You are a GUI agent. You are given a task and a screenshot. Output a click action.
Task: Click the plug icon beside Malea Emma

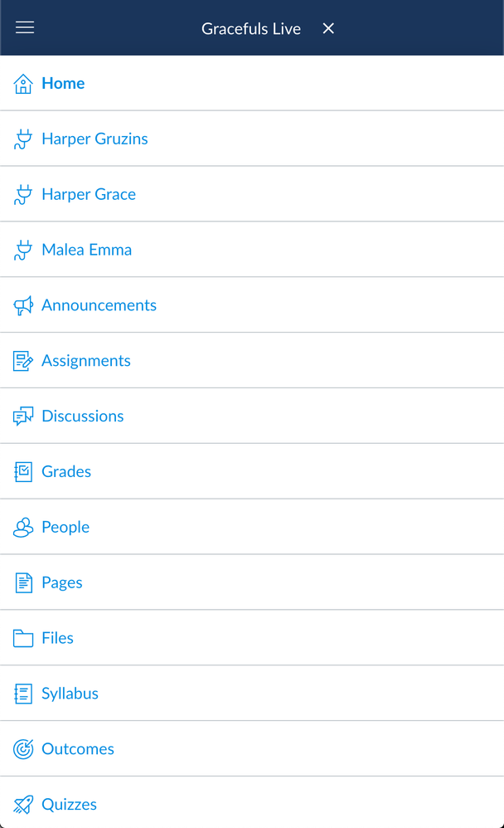pos(22,249)
